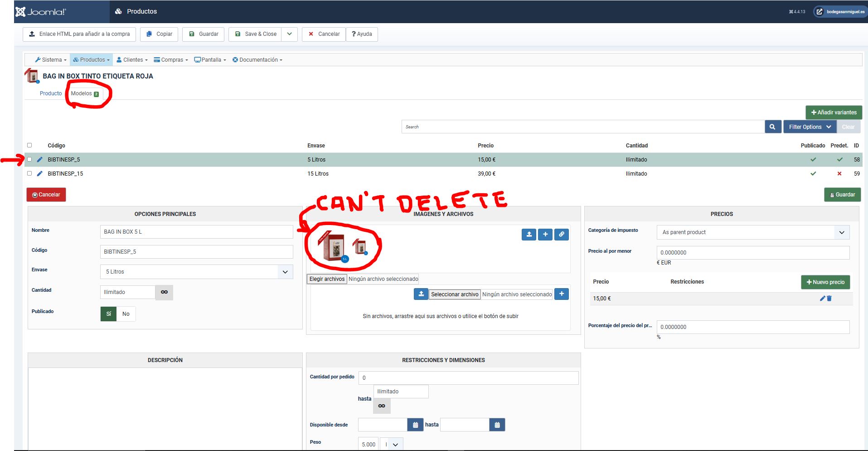Click the add image plus icon
The width and height of the screenshot is (868, 451).
click(545, 235)
